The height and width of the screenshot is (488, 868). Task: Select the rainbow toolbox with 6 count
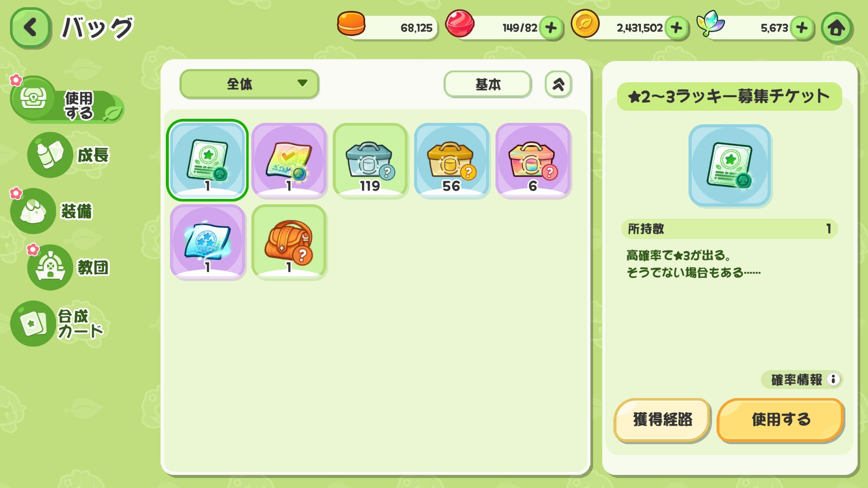[533, 160]
